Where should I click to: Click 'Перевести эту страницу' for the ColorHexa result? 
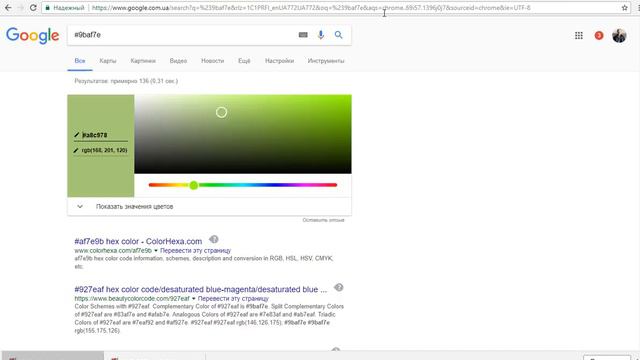point(196,251)
